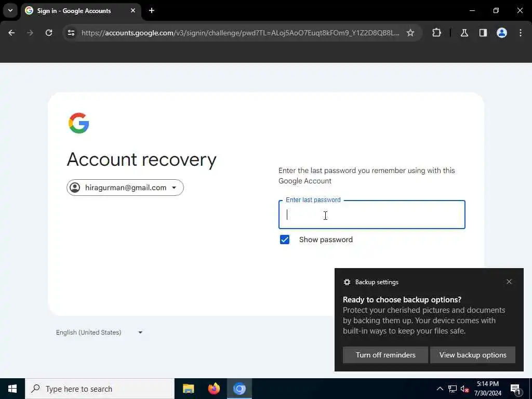Image resolution: width=532 pixels, height=399 pixels.
Task: Open the English (United States) language dropdown
Action: pos(99,332)
